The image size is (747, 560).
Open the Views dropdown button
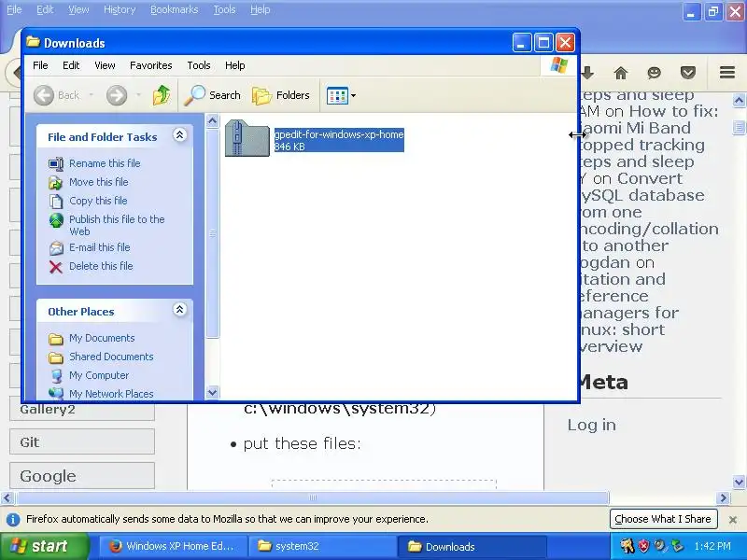click(x=341, y=95)
